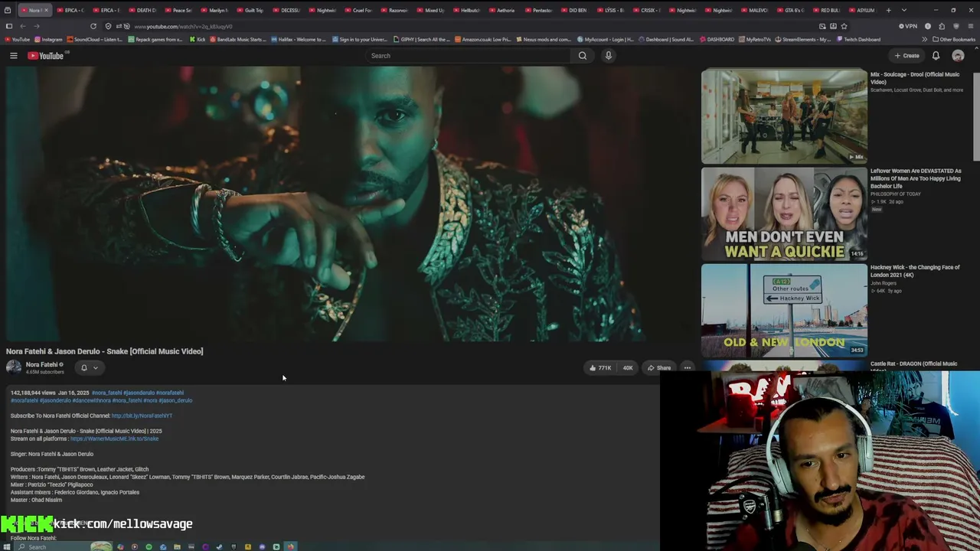Screen dimensions: 980x551
Task: Switch to the ASYLUM browser tab
Action: [863, 10]
